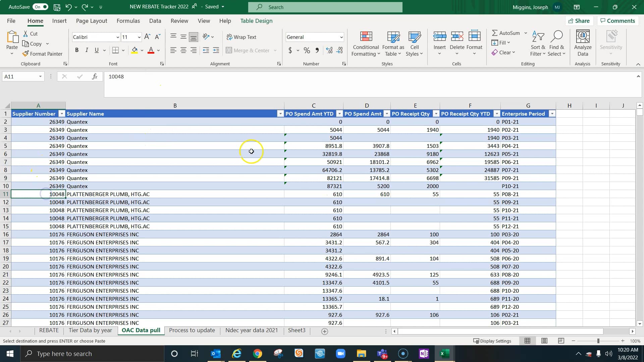Expand the Font name dropdown
This screenshot has height=362, width=644.
117,37
